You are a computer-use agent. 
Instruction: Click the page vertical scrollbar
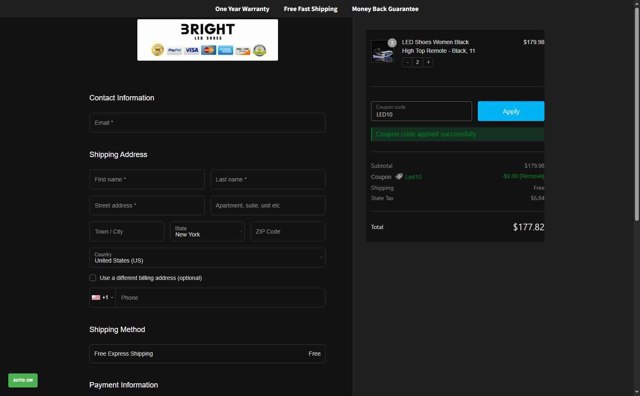[637, 114]
